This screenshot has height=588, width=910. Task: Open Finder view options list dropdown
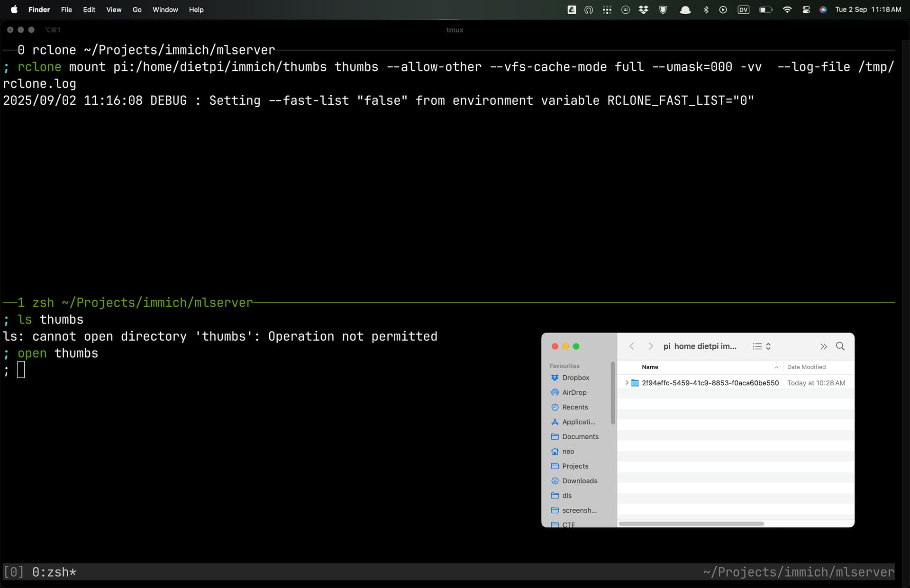click(x=762, y=346)
